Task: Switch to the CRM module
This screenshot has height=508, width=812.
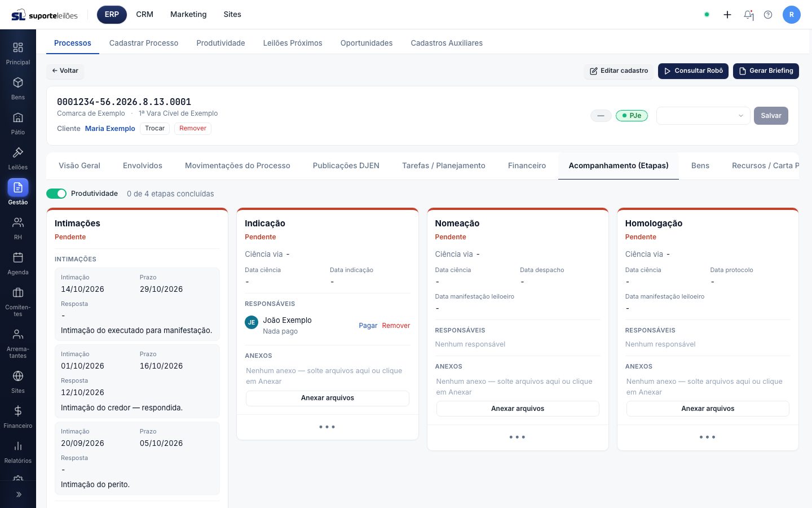Action: coord(144,15)
